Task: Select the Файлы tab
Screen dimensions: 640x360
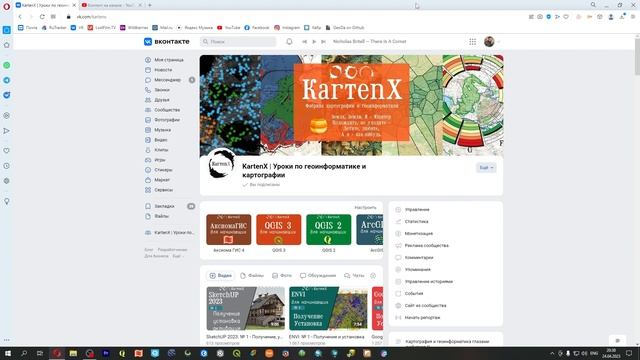Action: coord(252,276)
